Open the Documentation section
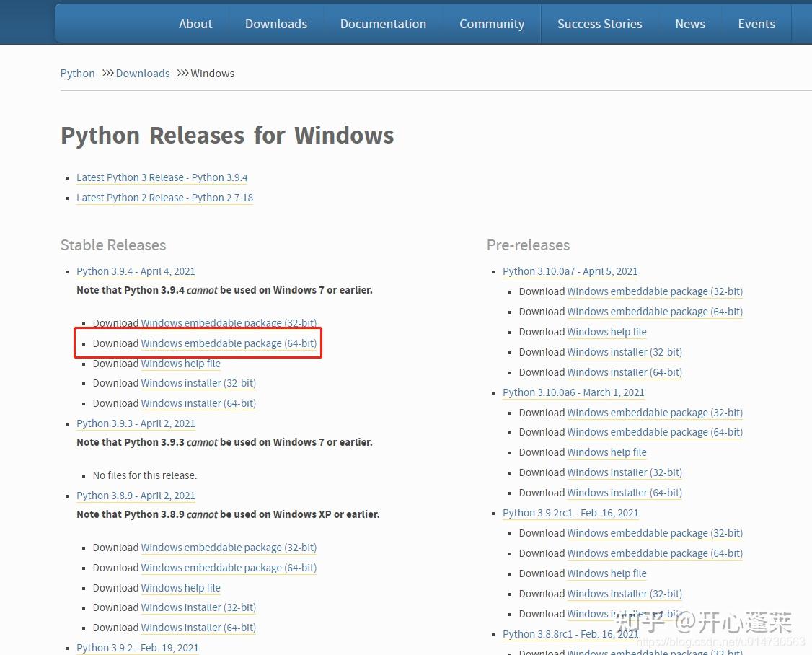 [383, 24]
